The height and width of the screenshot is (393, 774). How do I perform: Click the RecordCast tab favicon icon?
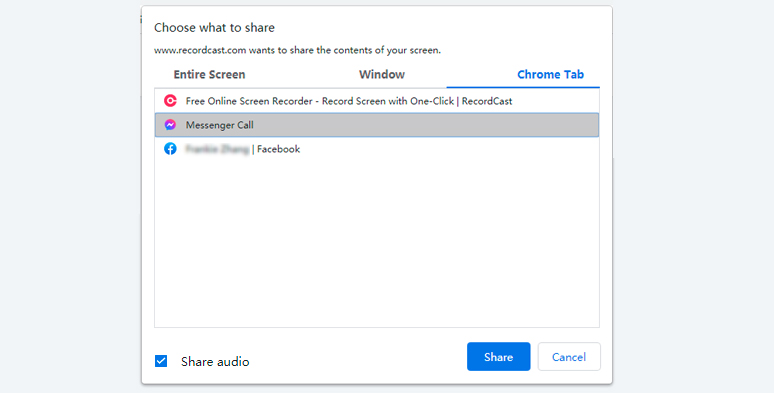170,101
